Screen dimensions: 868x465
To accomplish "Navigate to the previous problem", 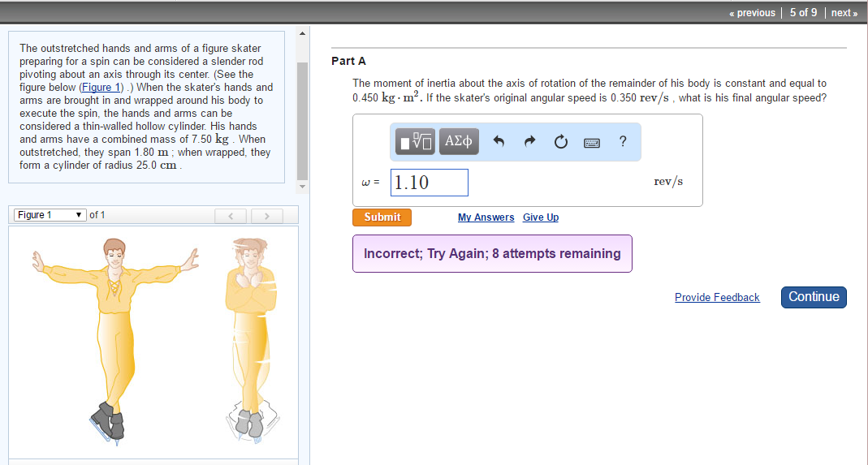I will click(x=752, y=12).
